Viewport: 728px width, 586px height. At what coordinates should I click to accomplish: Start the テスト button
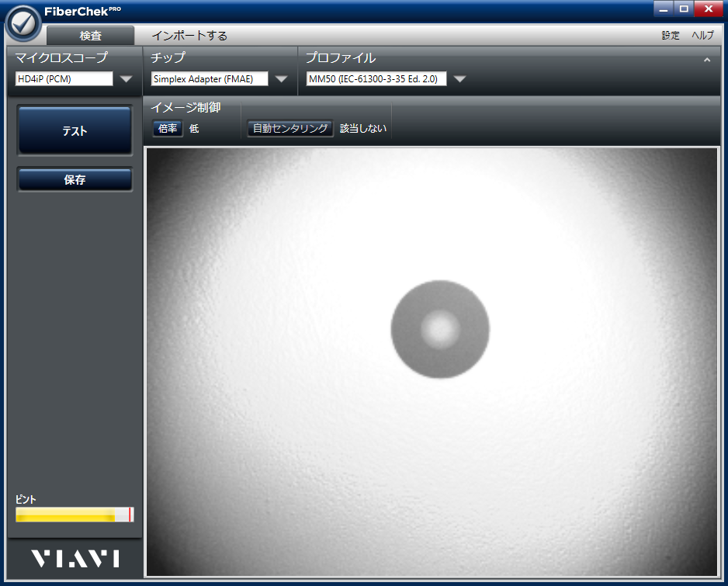(75, 130)
